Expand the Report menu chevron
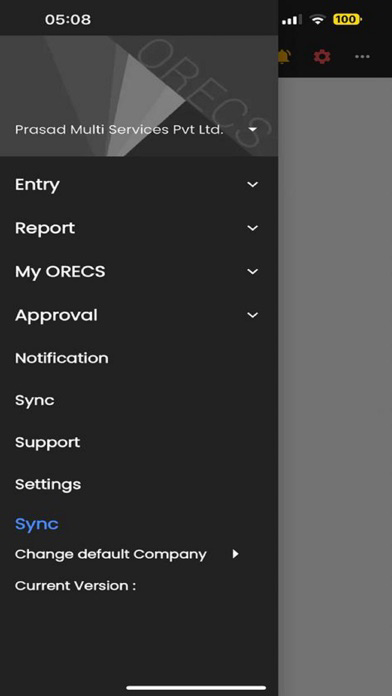 coord(253,228)
